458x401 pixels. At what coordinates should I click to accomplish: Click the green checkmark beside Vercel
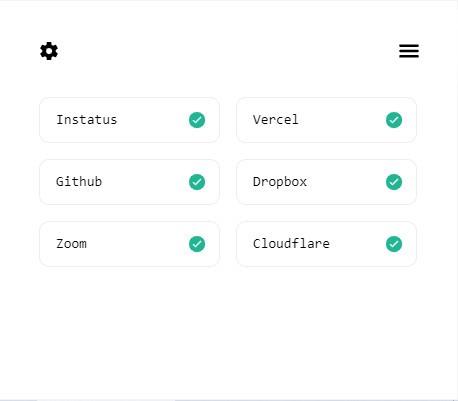pyautogui.click(x=394, y=120)
